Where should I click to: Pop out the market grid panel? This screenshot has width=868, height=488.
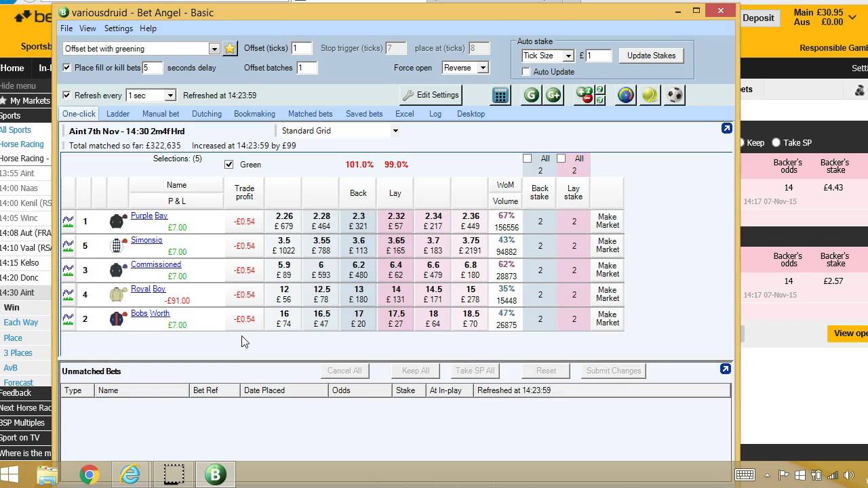(x=726, y=128)
